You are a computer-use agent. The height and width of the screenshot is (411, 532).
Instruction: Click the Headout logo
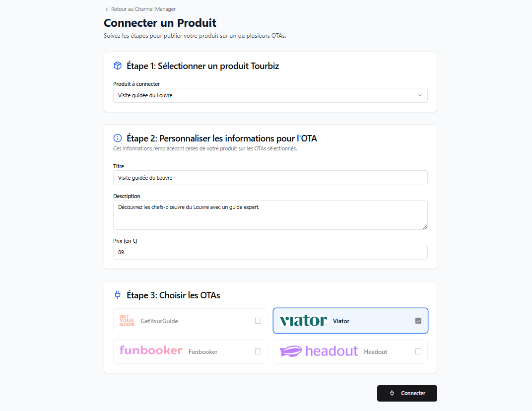(319, 351)
